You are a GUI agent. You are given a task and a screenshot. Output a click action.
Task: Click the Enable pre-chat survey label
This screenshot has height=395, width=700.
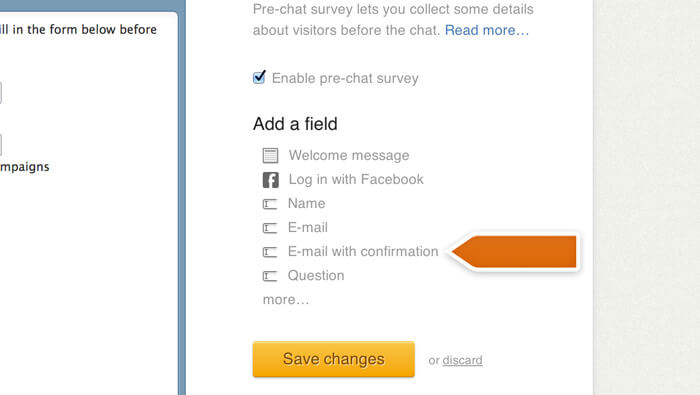345,78
